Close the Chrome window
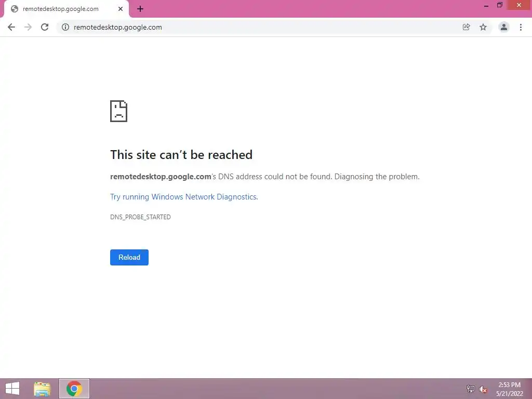 519,5
